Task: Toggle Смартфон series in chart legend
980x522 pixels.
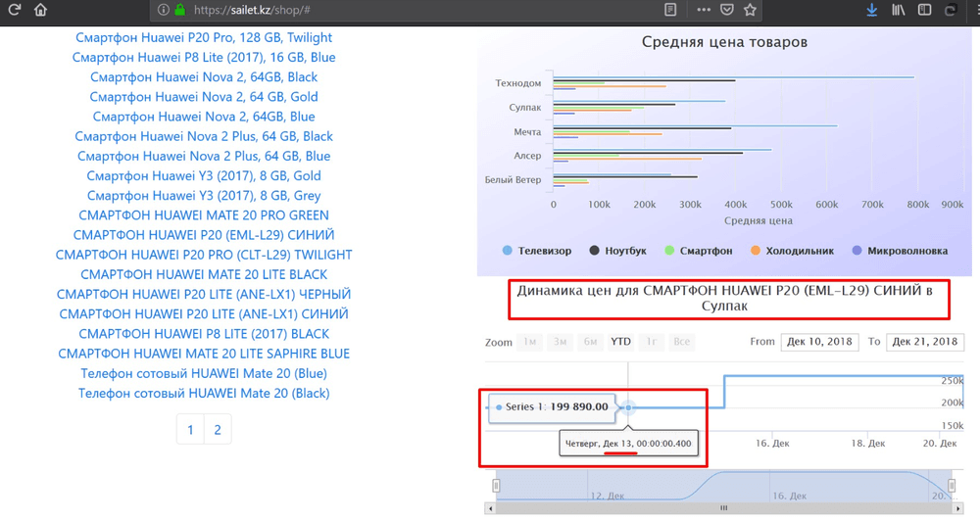Action: 698,251
